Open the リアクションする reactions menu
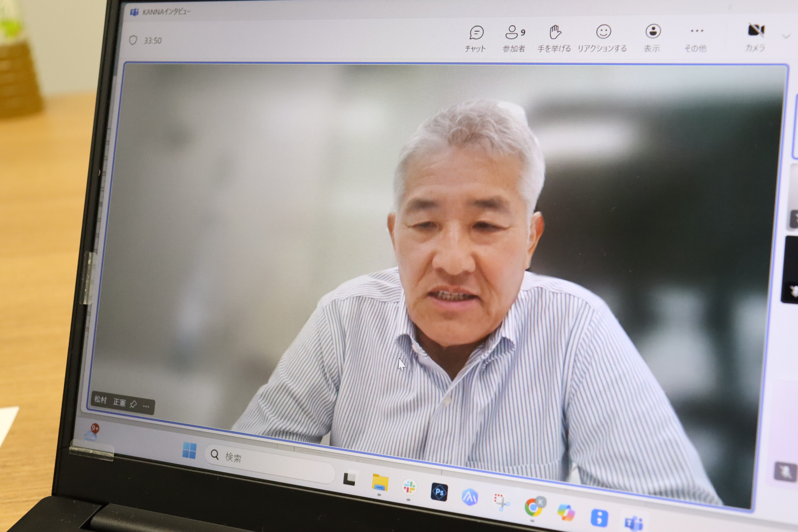 pos(603,39)
